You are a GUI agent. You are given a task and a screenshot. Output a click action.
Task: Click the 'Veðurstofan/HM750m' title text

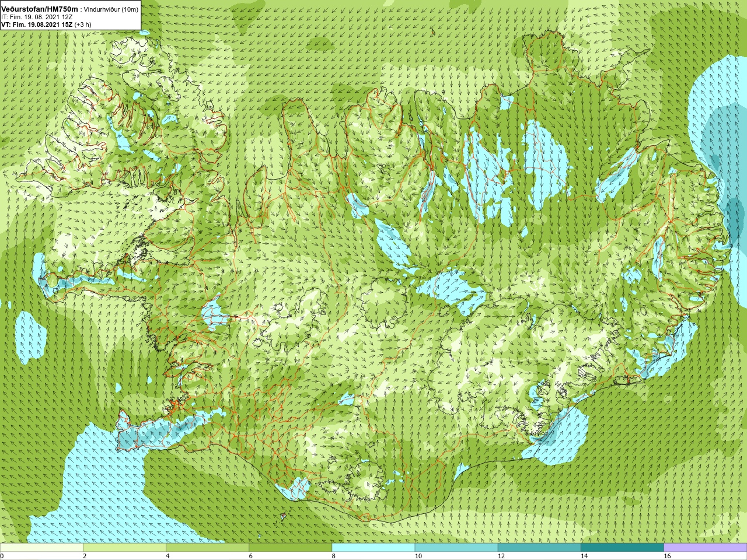(40, 9)
